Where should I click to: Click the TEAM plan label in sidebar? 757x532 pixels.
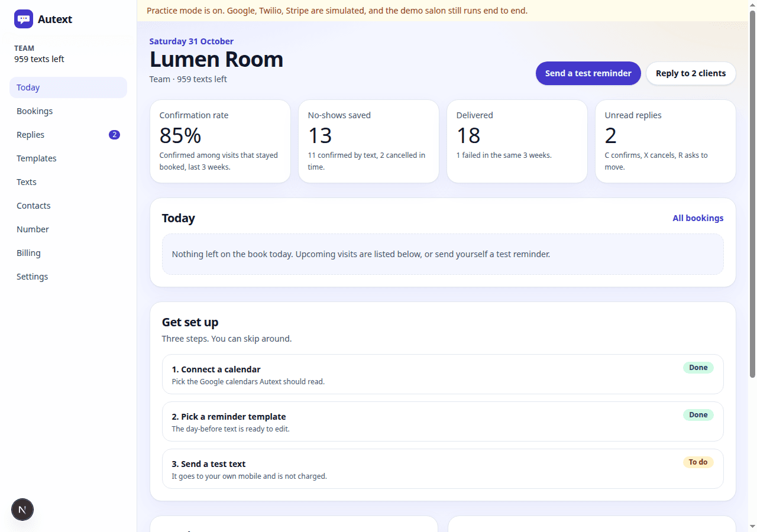click(24, 48)
